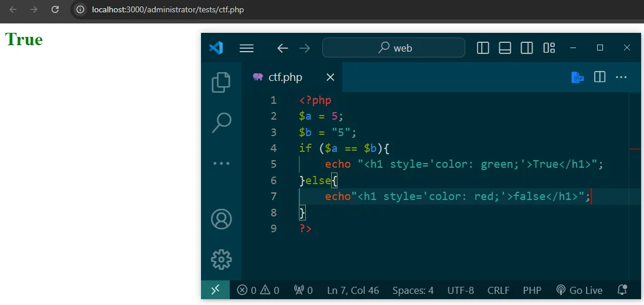Click the if ($a == $b){ line
Viewport: 644px width, 305px height.
(344, 148)
